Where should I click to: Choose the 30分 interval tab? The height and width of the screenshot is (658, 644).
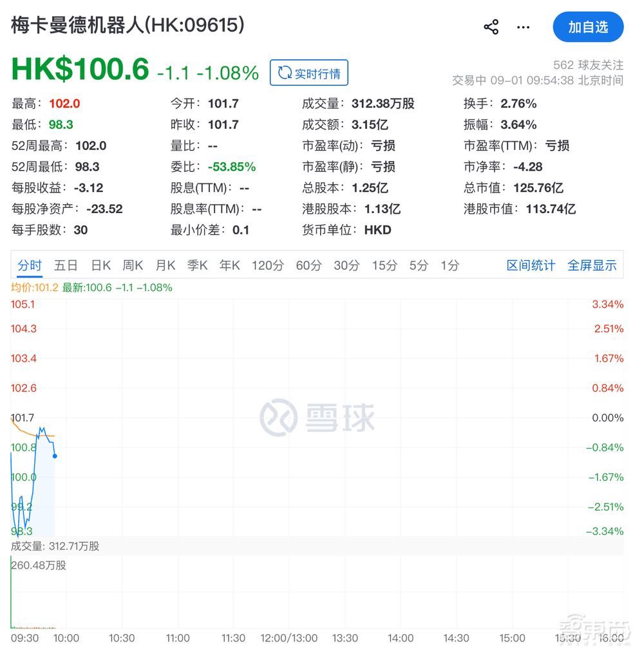click(x=346, y=265)
